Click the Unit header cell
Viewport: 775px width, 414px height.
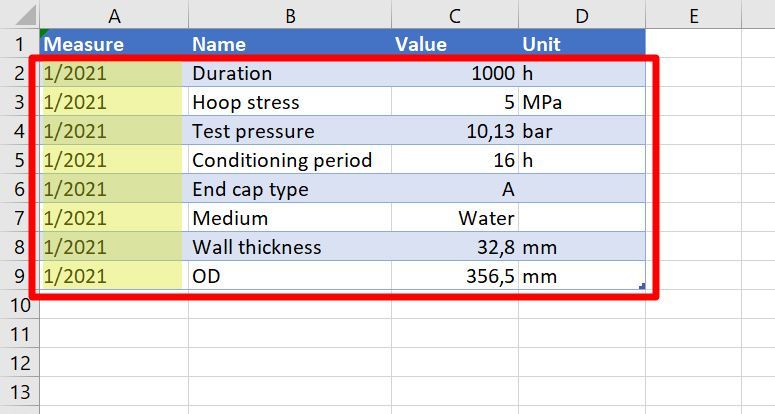(582, 43)
